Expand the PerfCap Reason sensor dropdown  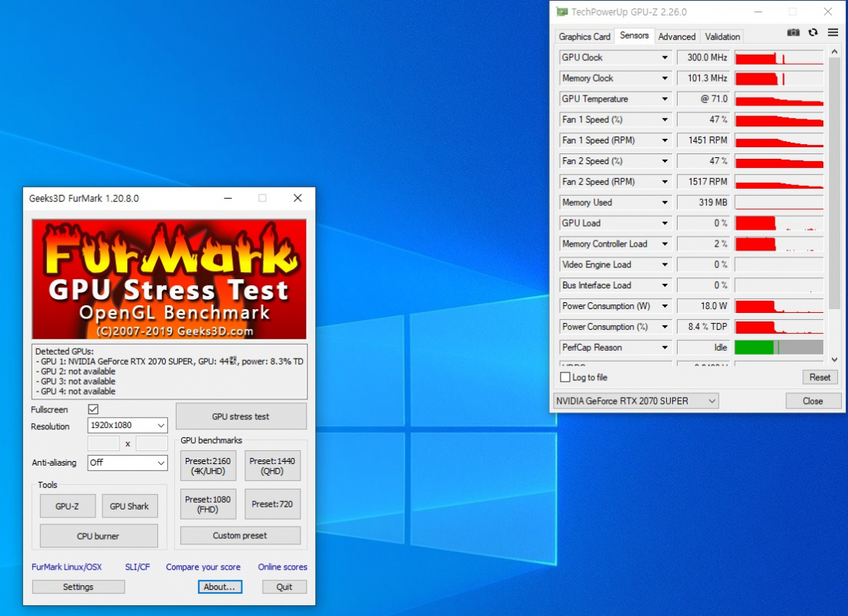pos(665,348)
